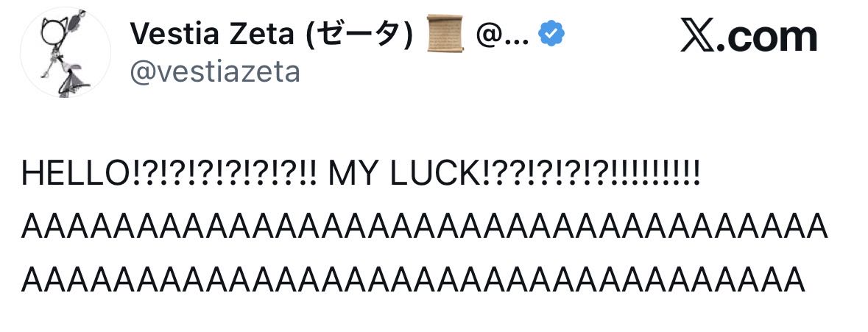Click the scroll emoji beside the name
The width and height of the screenshot is (868, 332).
coord(445,34)
